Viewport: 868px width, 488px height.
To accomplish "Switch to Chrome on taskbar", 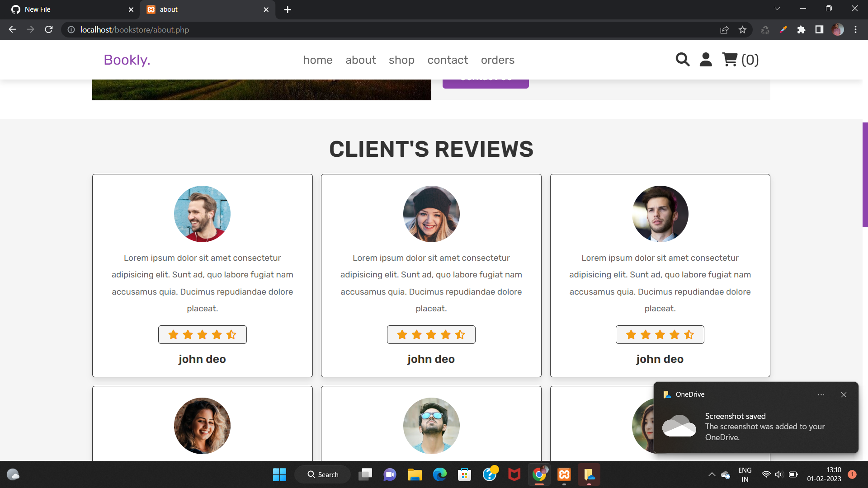I will click(x=539, y=474).
